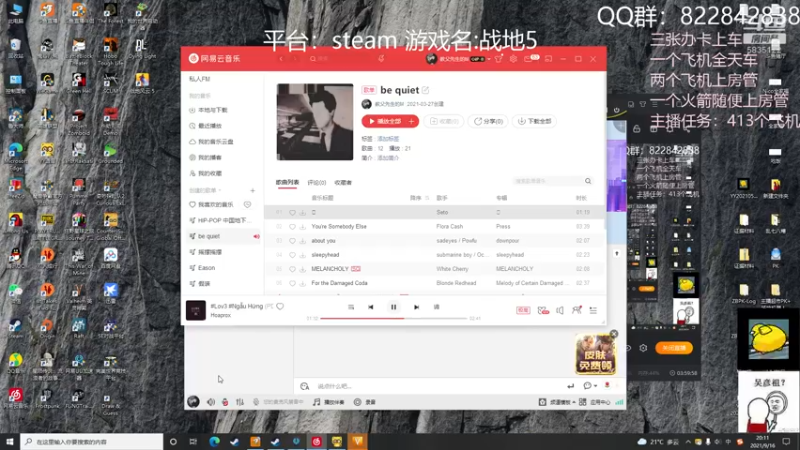Screen dimensions: 800x450
Task: Open NetEase Music from taskbar
Action: click(x=316, y=442)
